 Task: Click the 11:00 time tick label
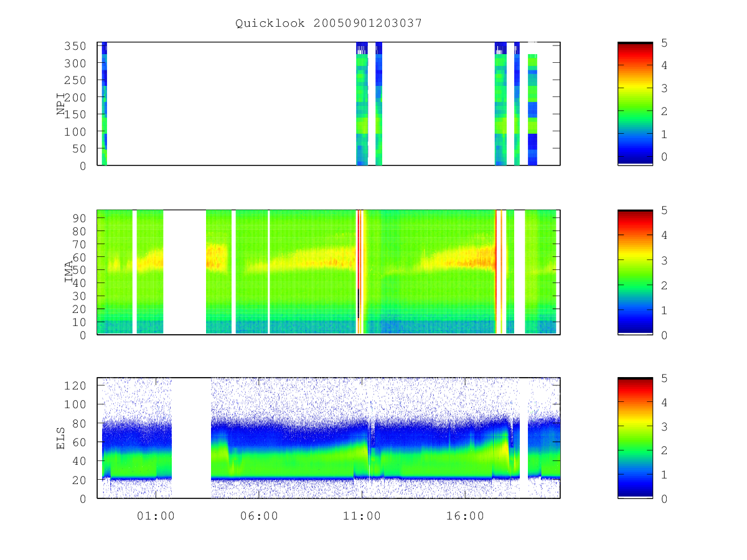point(362,516)
